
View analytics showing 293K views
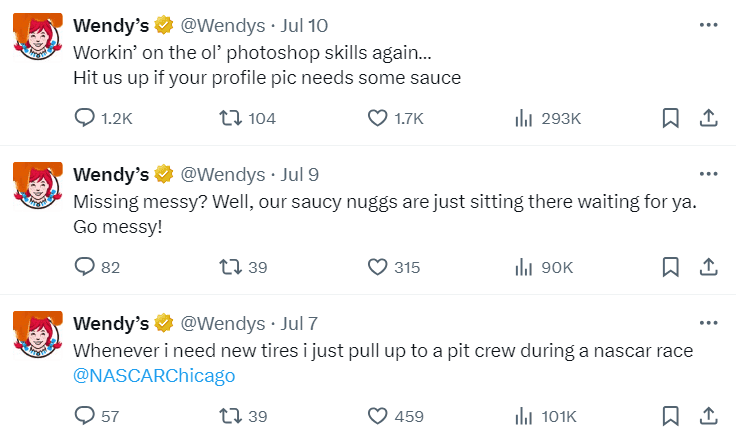tap(523, 118)
